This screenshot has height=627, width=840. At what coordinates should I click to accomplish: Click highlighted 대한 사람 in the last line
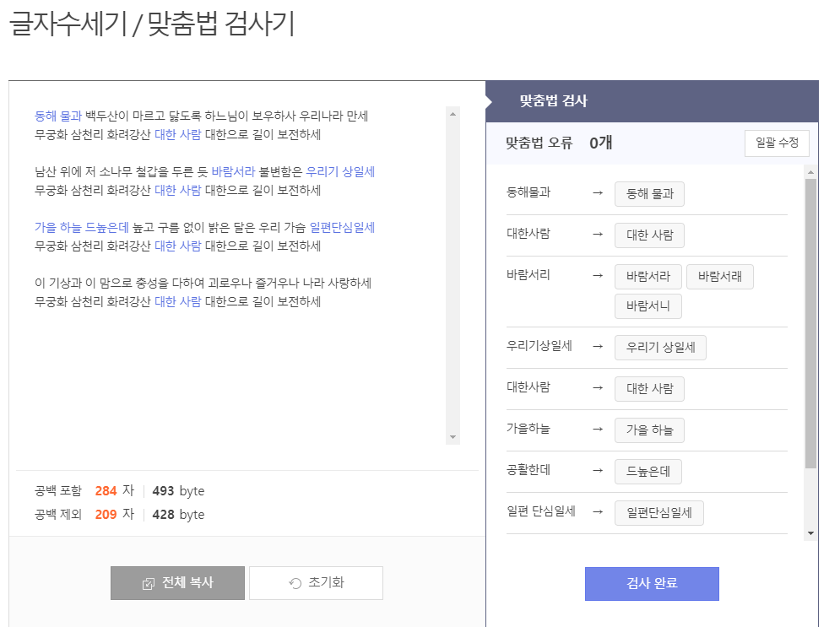pyautogui.click(x=177, y=301)
